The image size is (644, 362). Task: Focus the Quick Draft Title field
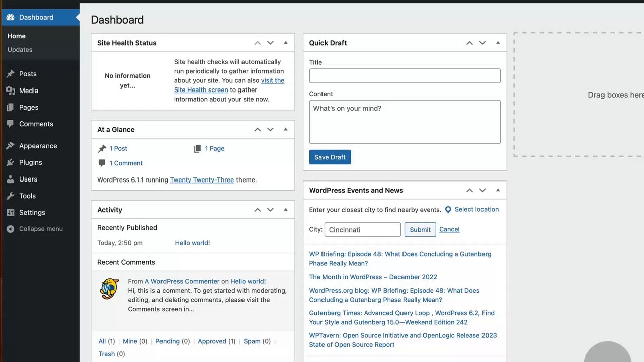405,76
